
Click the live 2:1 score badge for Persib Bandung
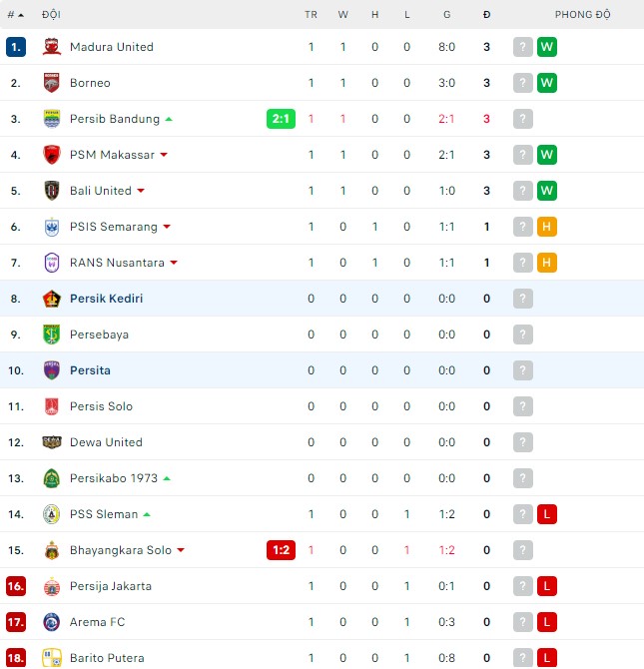point(281,119)
